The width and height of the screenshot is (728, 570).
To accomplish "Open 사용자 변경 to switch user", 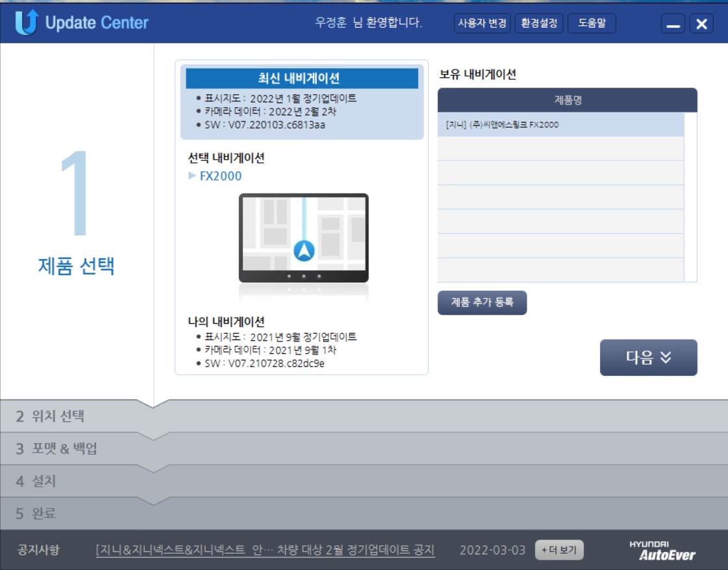I will tap(482, 23).
